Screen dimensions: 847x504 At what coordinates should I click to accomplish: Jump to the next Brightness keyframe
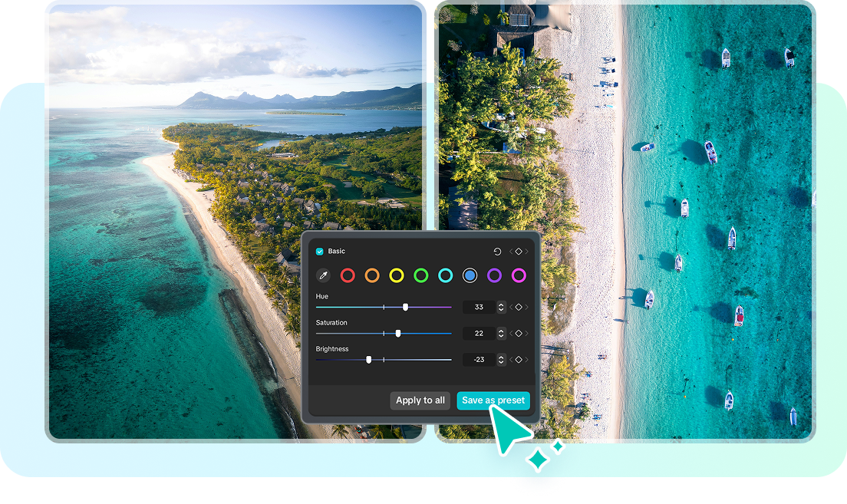point(526,360)
